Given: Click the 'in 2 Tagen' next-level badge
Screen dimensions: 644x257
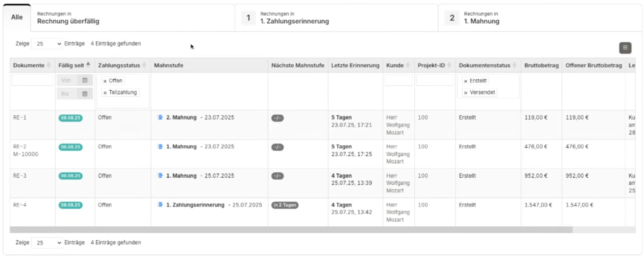Looking at the screenshot, I should (x=285, y=205).
